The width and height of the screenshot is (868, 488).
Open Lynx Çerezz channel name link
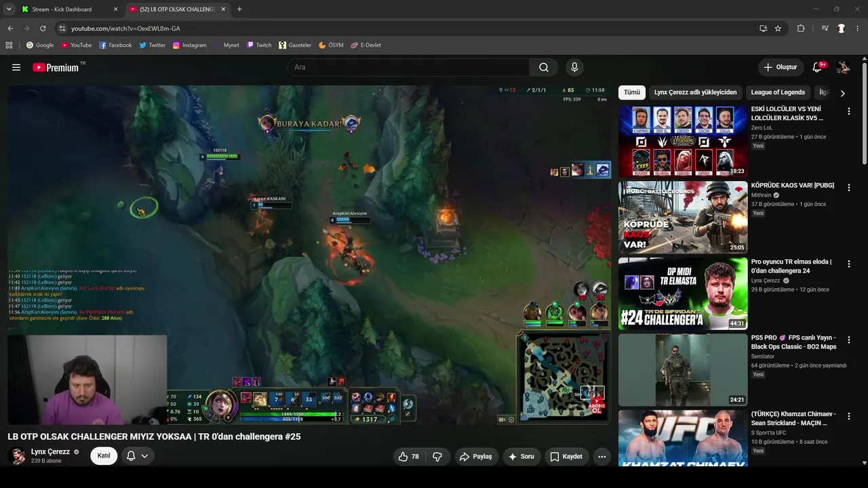(50, 452)
